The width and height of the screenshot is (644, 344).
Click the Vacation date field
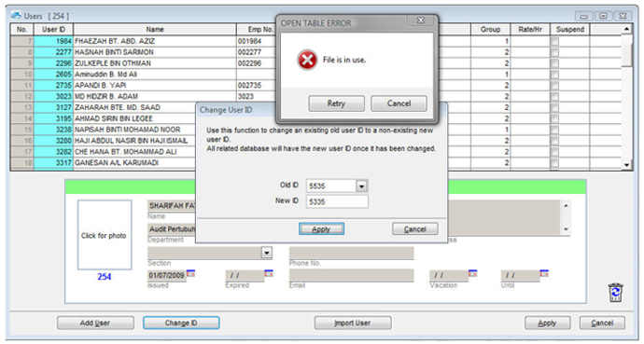coord(449,276)
